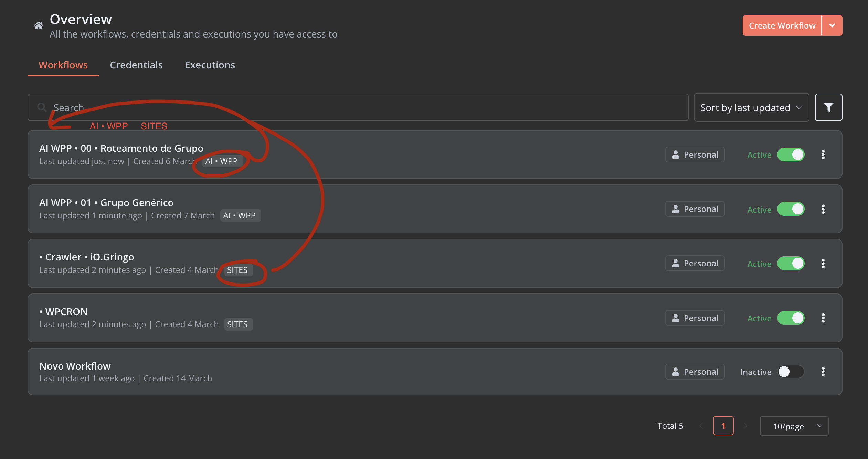The image size is (868, 459).
Task: Switch to the Workflows tab
Action: point(63,65)
